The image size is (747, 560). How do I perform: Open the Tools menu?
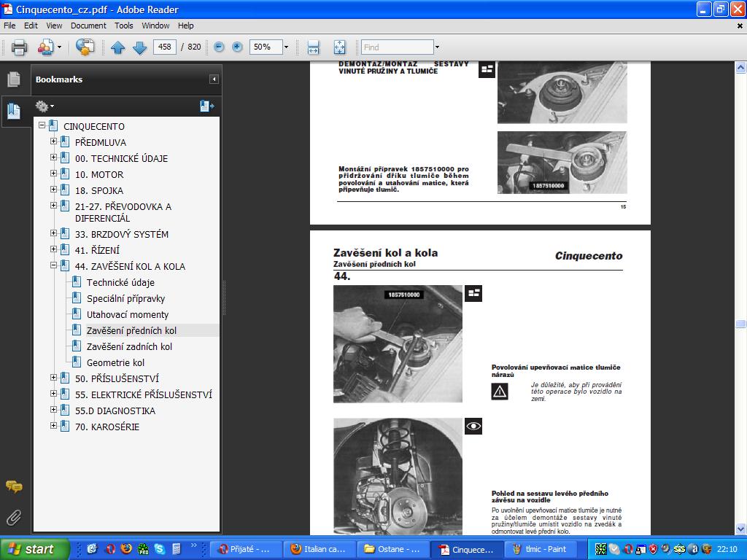click(124, 26)
